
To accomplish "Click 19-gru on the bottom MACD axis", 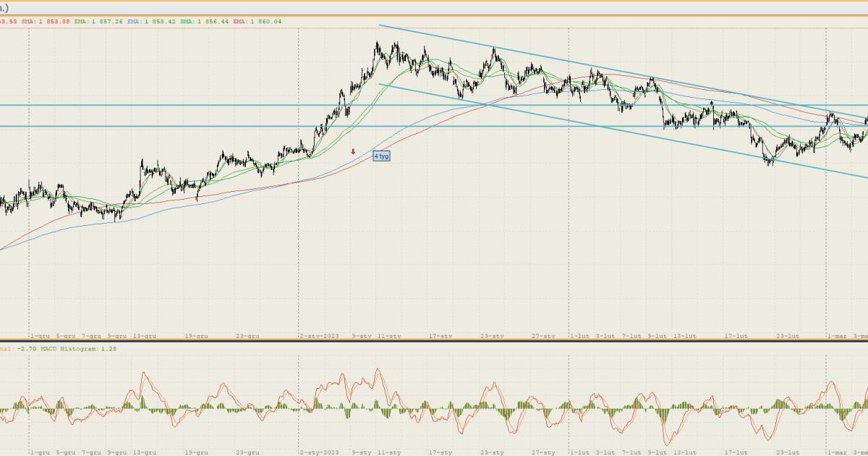I will [x=197, y=452].
